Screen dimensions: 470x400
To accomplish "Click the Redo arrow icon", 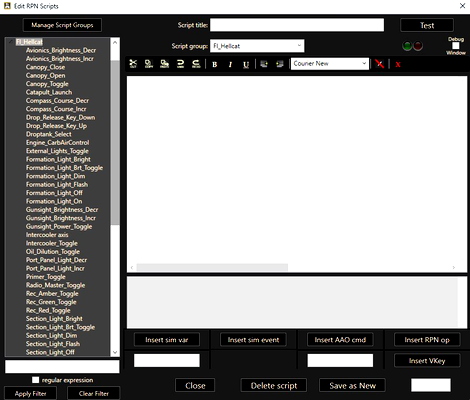I will point(196,64).
